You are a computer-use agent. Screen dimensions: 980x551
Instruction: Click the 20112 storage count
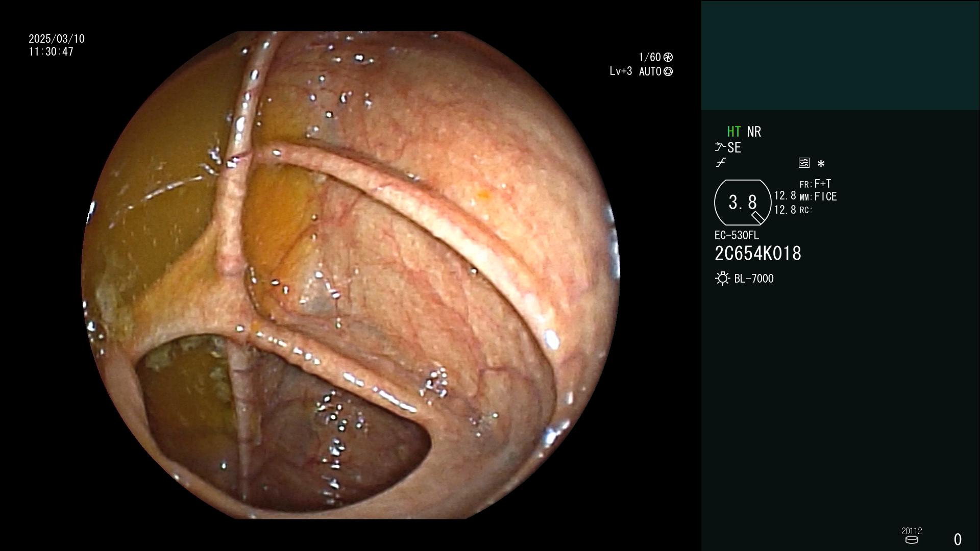912,531
